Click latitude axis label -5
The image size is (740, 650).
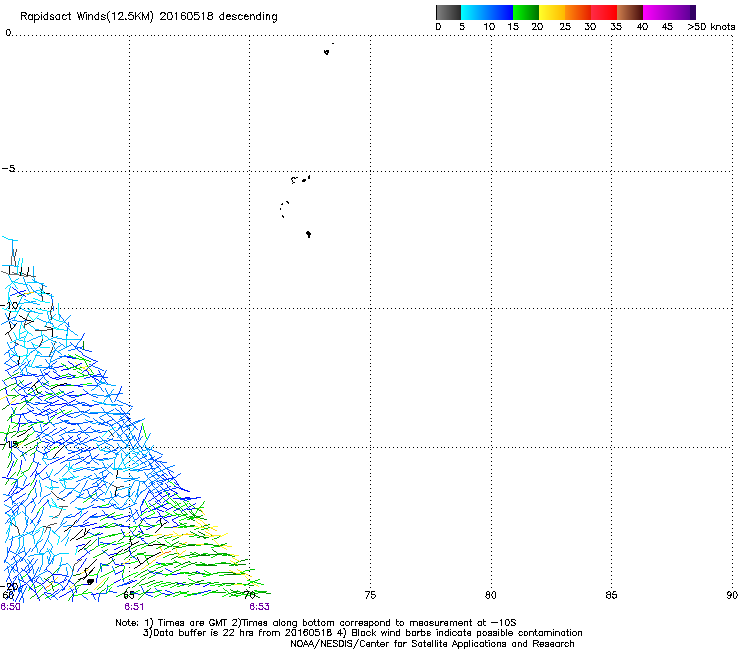click(x=9, y=169)
